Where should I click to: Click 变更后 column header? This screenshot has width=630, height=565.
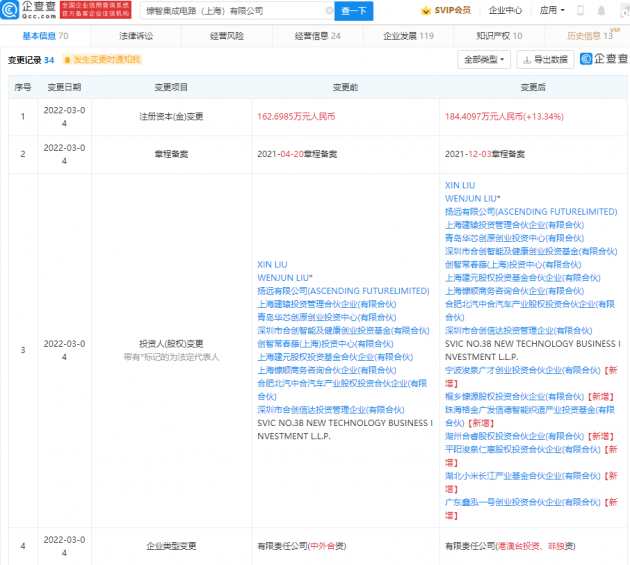pyautogui.click(x=533, y=87)
